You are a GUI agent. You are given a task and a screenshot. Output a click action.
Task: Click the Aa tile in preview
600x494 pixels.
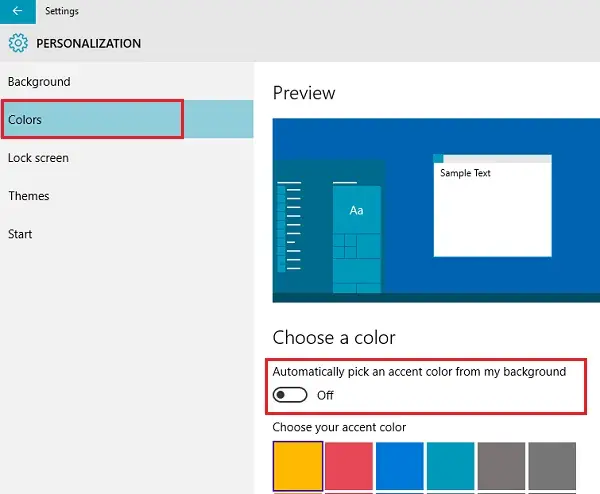click(356, 211)
